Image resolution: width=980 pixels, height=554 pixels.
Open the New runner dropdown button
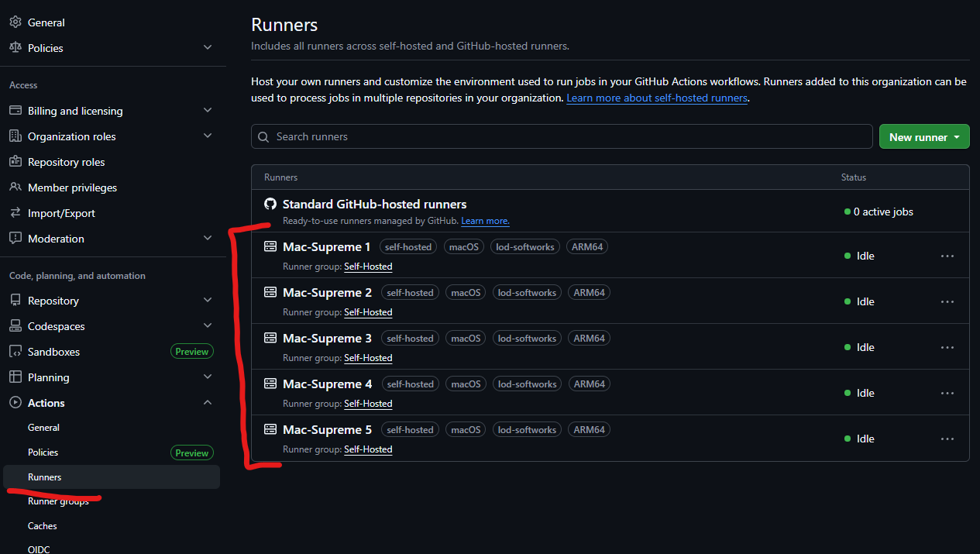(x=924, y=136)
